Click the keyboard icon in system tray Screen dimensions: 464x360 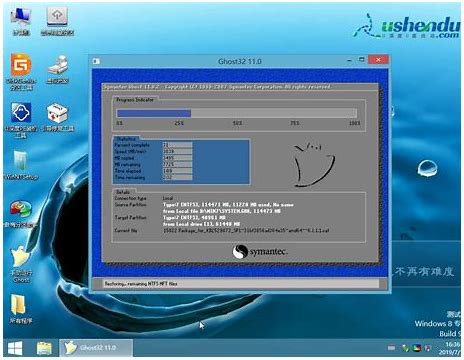click(392, 348)
